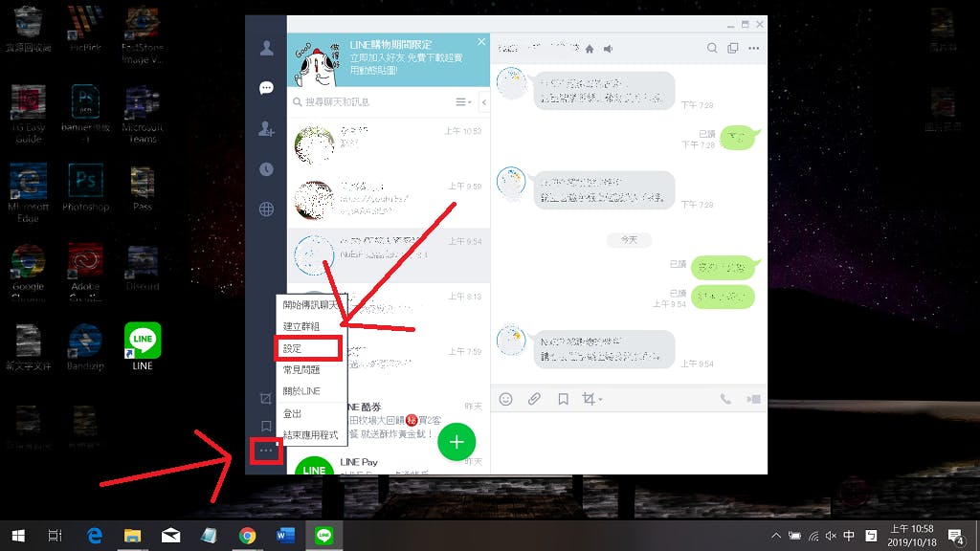Image resolution: width=980 pixels, height=551 pixels.
Task: Search within the chat using magnifier icon
Action: pyautogui.click(x=712, y=48)
